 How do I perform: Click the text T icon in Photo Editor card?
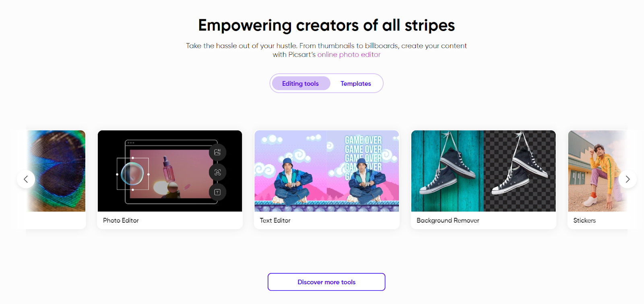coord(217,192)
